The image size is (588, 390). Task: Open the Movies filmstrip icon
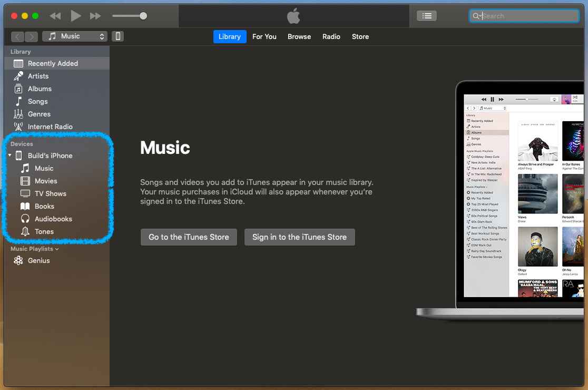25,181
